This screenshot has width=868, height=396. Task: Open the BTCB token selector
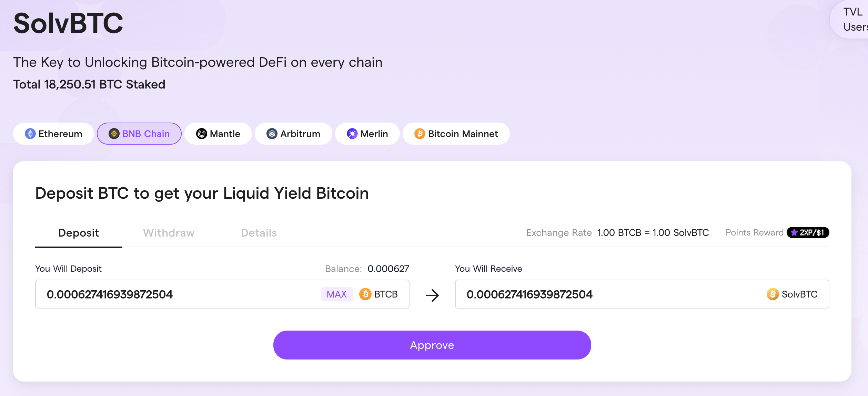[x=379, y=294]
